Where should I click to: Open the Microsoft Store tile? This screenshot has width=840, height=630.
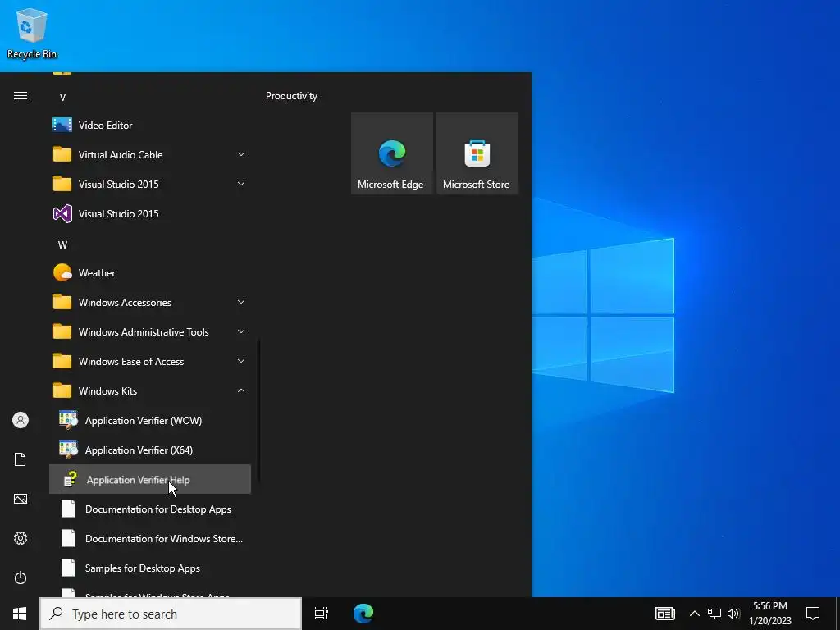pos(477,153)
